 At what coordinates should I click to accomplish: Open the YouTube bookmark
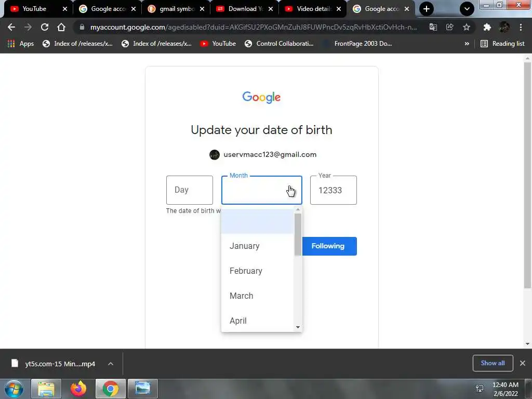tap(218, 44)
